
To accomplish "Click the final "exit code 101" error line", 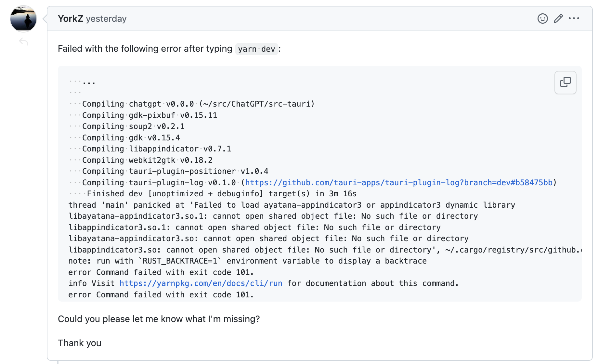I will tap(161, 295).
